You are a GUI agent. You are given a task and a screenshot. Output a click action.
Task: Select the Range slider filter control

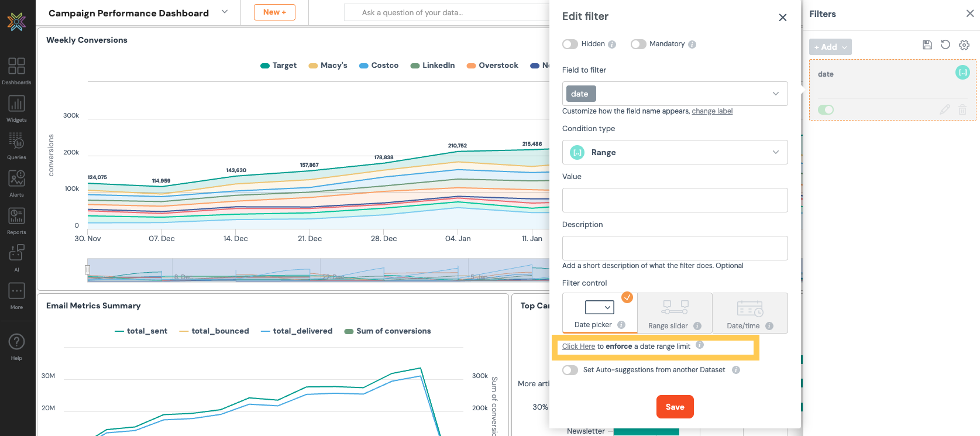pyautogui.click(x=675, y=313)
